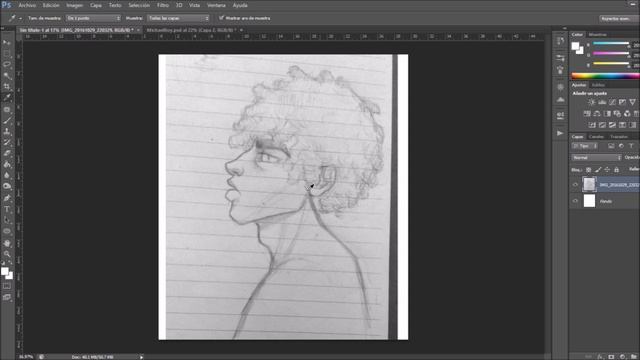Screen dimensions: 640x360
Task: Select the Pen tool
Action: click(7, 198)
